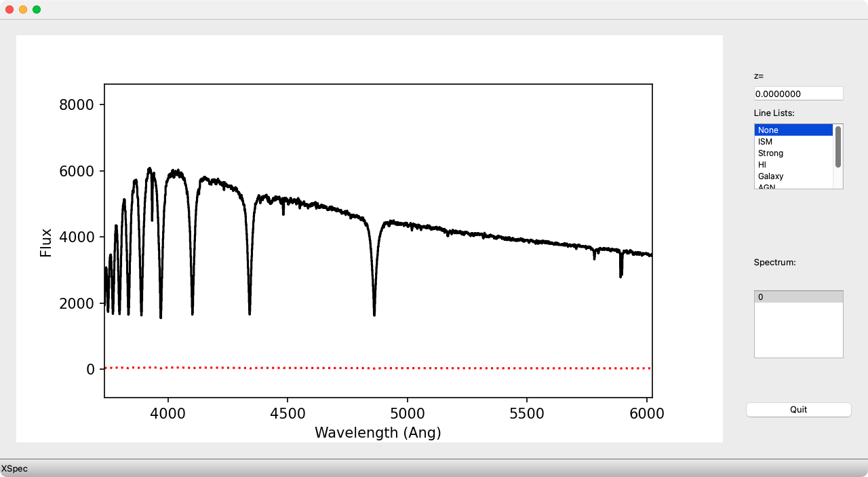
Task: Pick the Galaxy line list
Action: coord(793,176)
